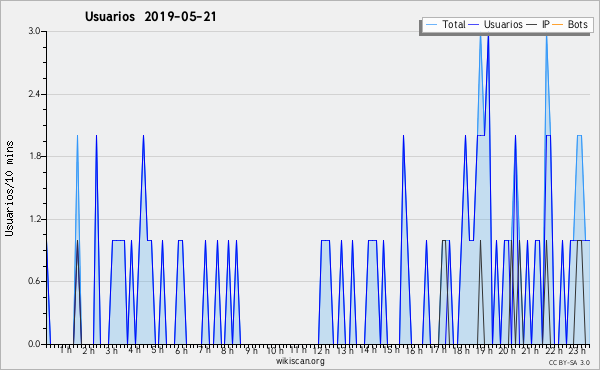Click the 14 h x-axis label

368,350
